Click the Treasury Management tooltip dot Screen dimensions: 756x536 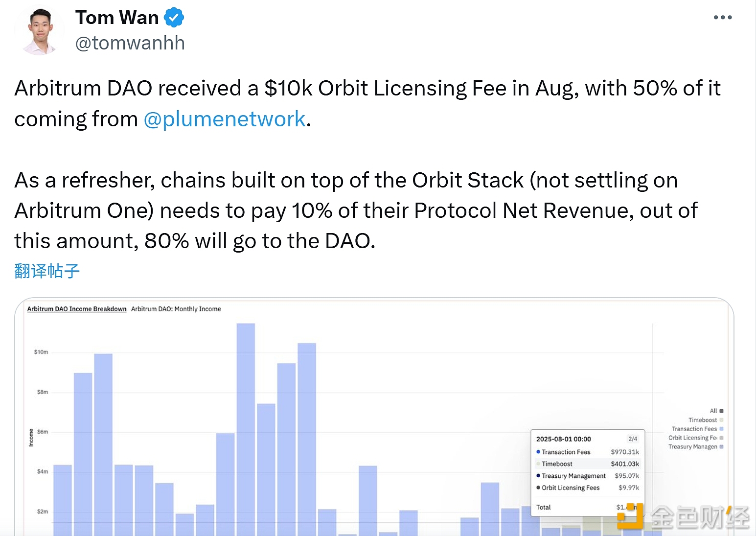(538, 476)
